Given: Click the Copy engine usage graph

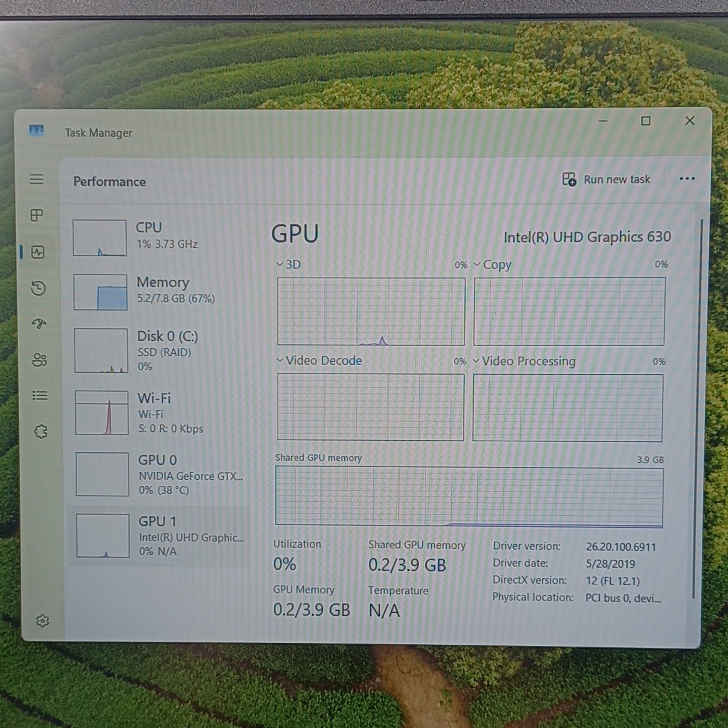Looking at the screenshot, I should (569, 311).
